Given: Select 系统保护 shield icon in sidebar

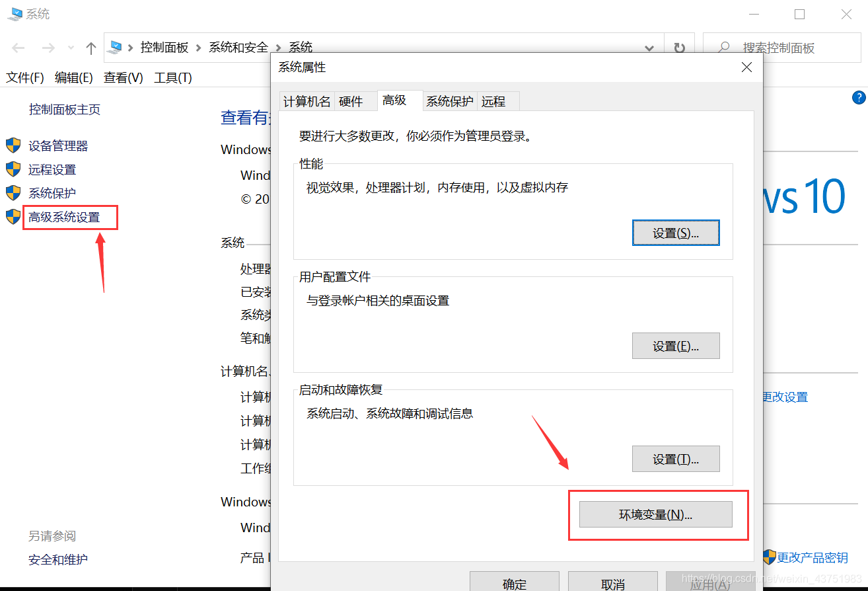Looking at the screenshot, I should point(13,193).
